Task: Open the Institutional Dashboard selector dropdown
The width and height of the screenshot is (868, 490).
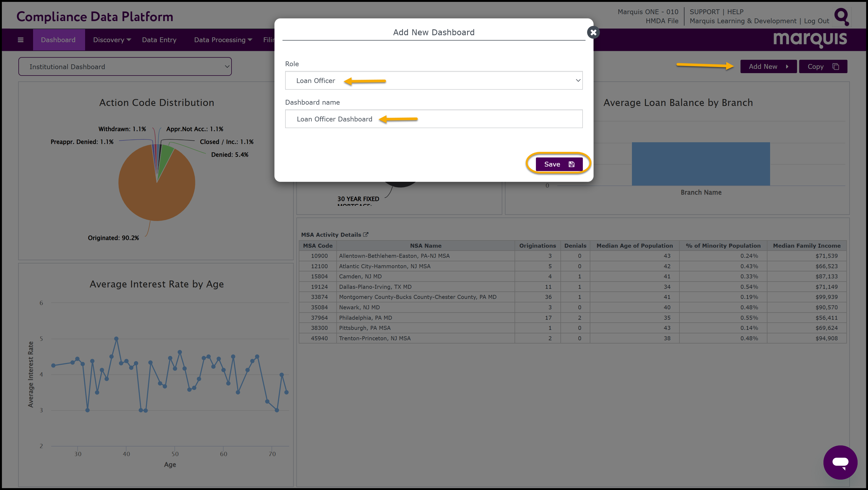Action: tap(125, 67)
